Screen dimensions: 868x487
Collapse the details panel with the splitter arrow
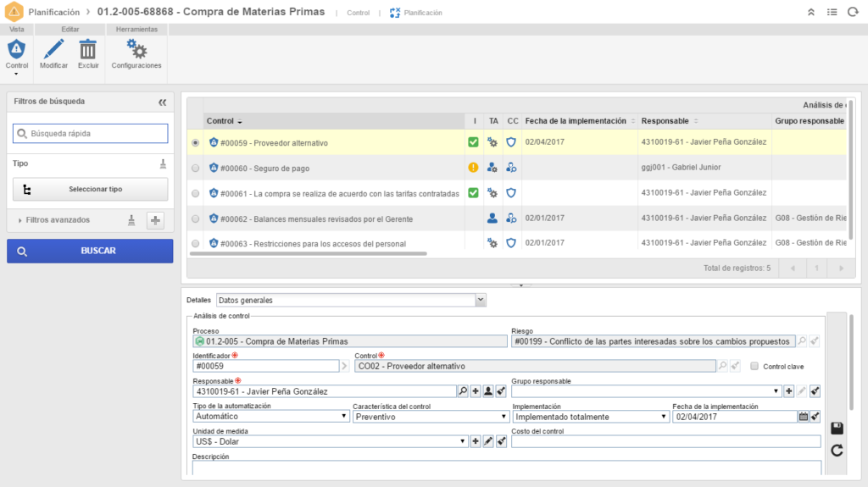pyautogui.click(x=521, y=285)
